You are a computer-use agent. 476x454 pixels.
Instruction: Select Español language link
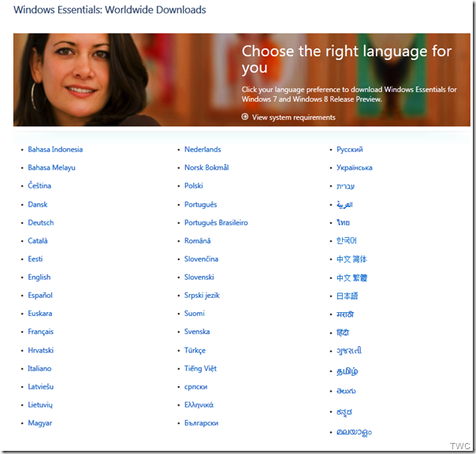pyautogui.click(x=40, y=296)
